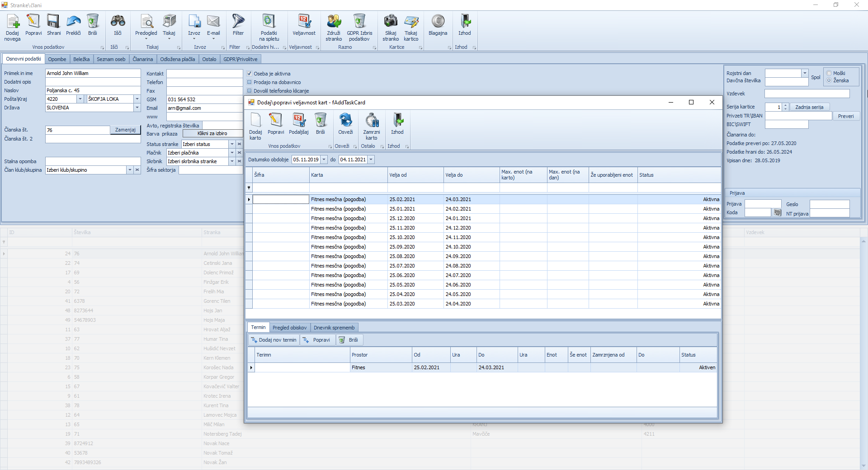Expand the Status stranke dropdown

coord(232,144)
